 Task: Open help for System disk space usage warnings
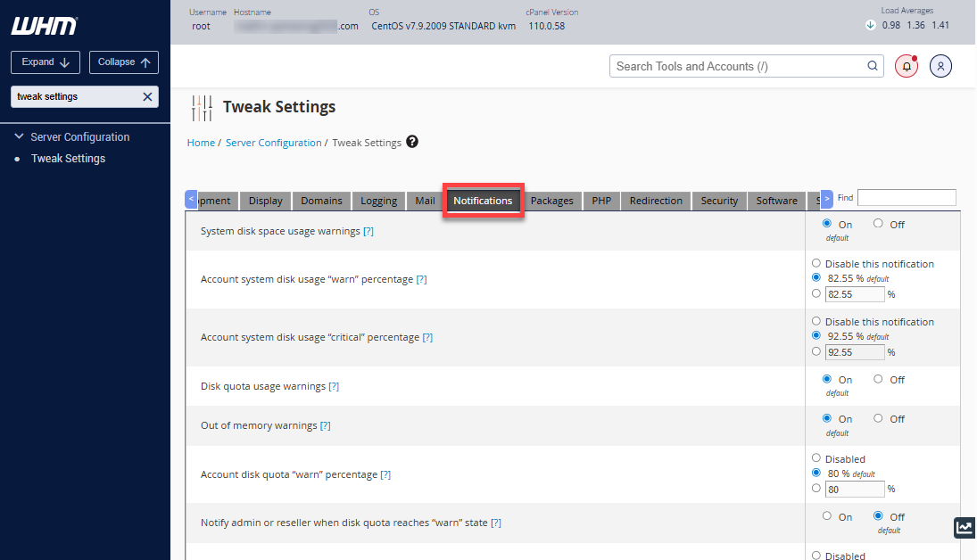368,231
